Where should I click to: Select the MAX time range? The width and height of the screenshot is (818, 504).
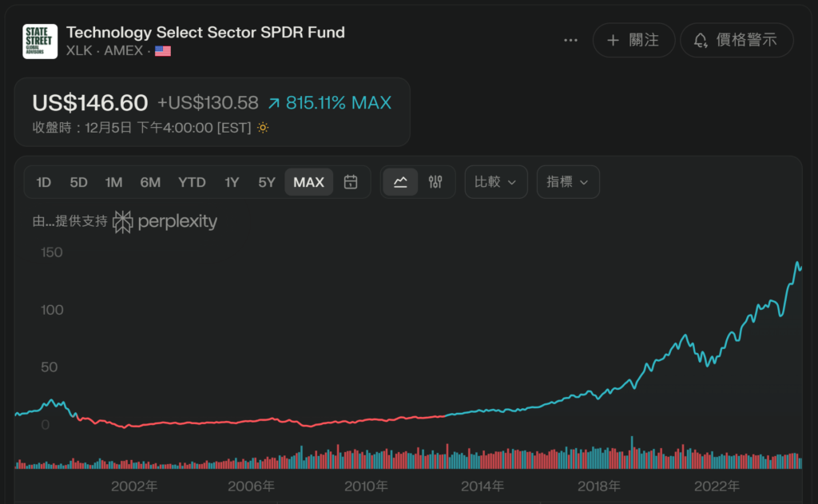point(308,182)
